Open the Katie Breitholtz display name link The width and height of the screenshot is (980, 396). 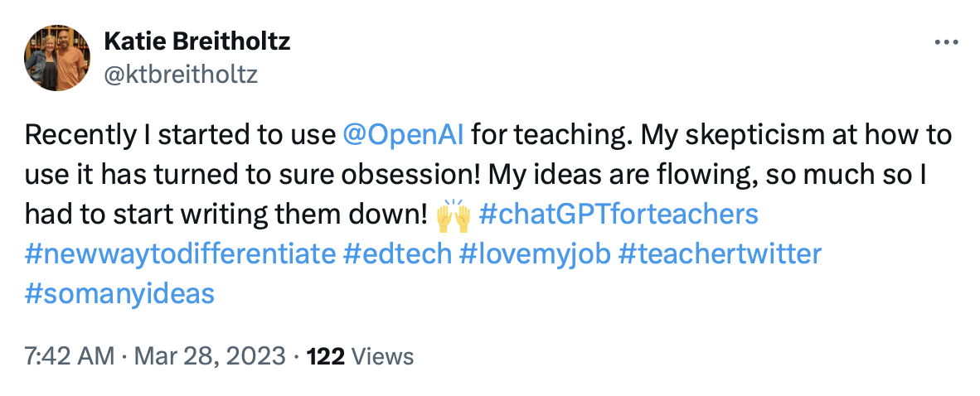coord(196,42)
